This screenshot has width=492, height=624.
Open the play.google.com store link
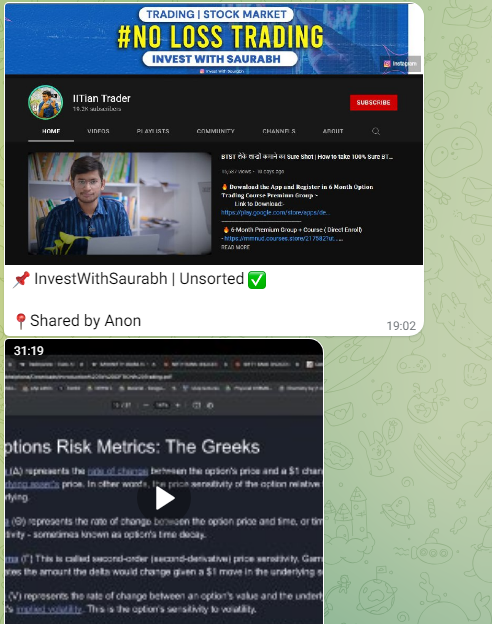[275, 213]
